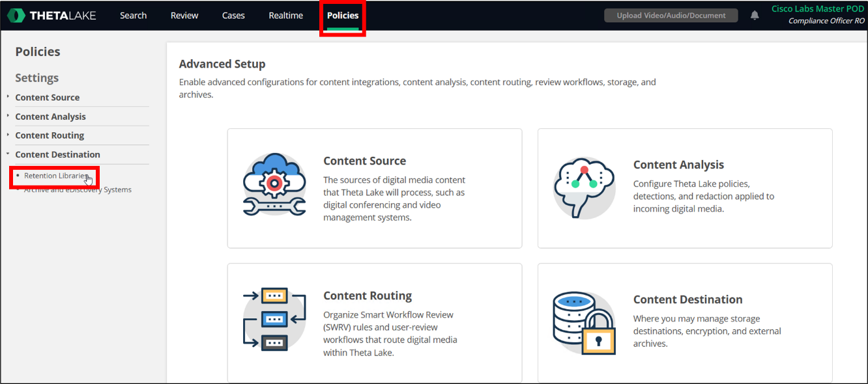Open Retention Libraries in sidebar
The image size is (868, 384).
point(55,176)
